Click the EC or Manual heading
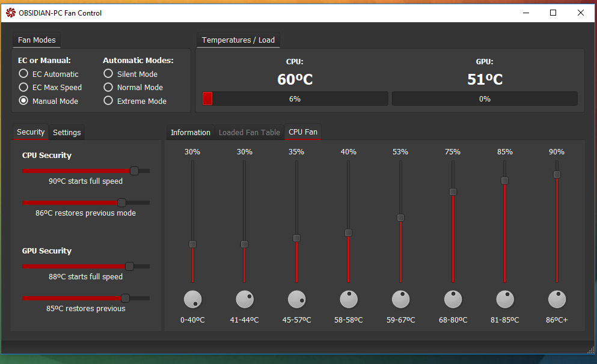597x364 pixels. click(44, 61)
